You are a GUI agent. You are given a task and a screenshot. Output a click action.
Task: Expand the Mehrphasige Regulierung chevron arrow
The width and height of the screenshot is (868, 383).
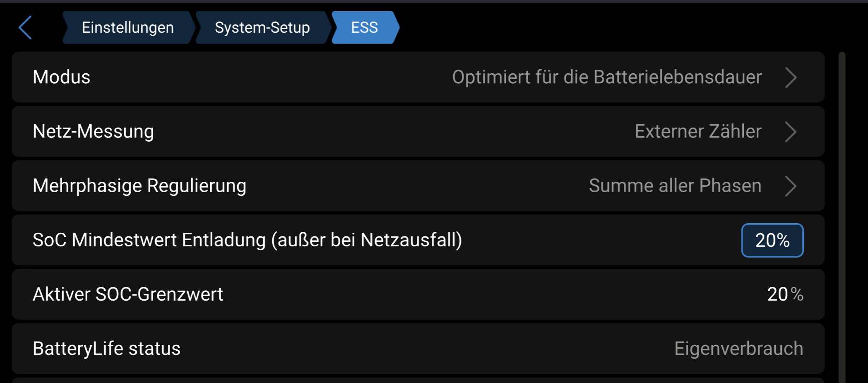[791, 186]
